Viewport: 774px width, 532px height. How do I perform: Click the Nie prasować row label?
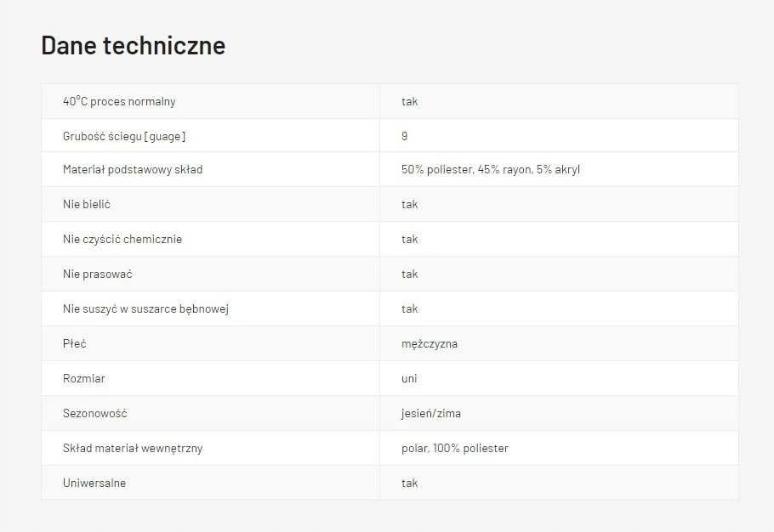click(97, 274)
